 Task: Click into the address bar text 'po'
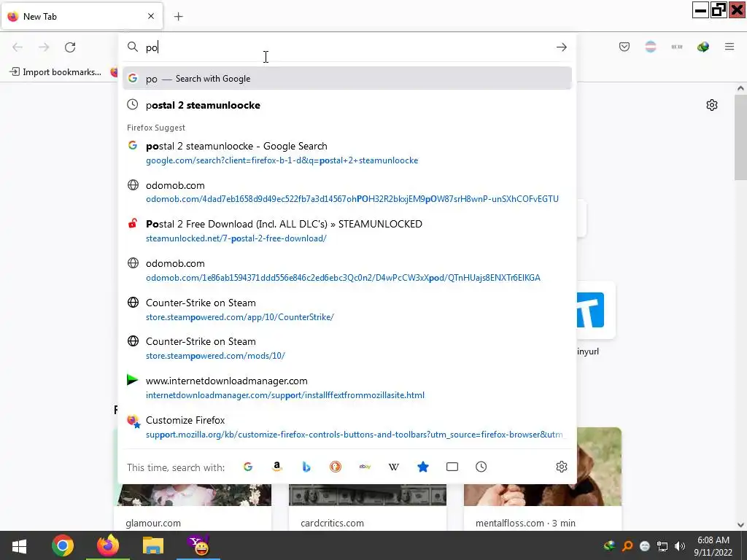(x=152, y=47)
